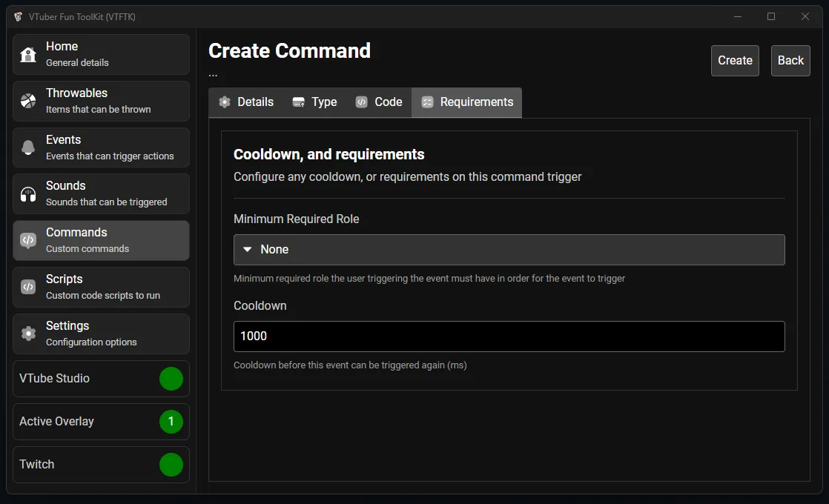829x504 pixels.
Task: Click the VTube Studio green status indicator
Action: [171, 379]
